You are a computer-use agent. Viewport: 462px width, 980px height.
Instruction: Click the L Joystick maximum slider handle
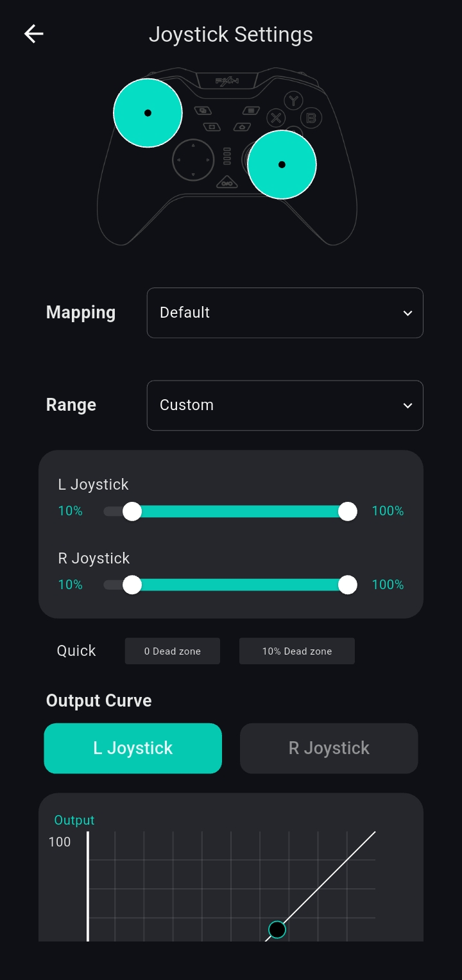tap(348, 511)
